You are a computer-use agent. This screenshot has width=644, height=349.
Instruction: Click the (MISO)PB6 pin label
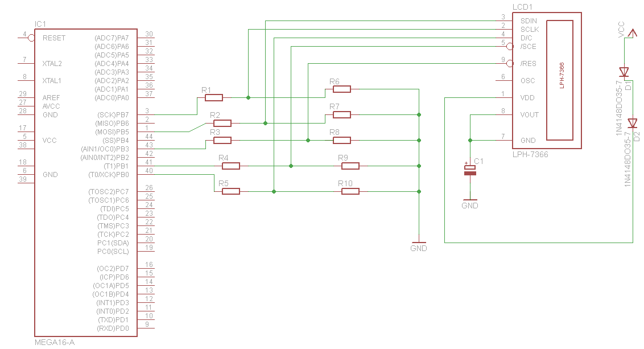tap(112, 124)
